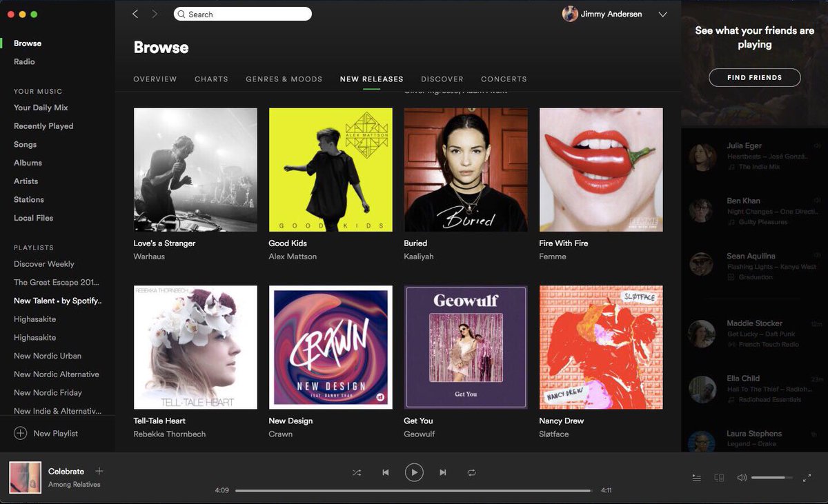Viewport: 828px width, 504px height.
Task: Open the Tell-Tale Heart album cover
Action: coord(195,347)
